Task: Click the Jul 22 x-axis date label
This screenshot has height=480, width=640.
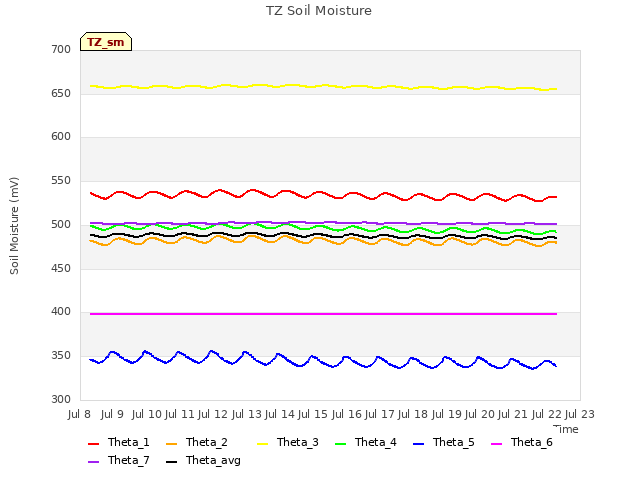Action: 547,414
